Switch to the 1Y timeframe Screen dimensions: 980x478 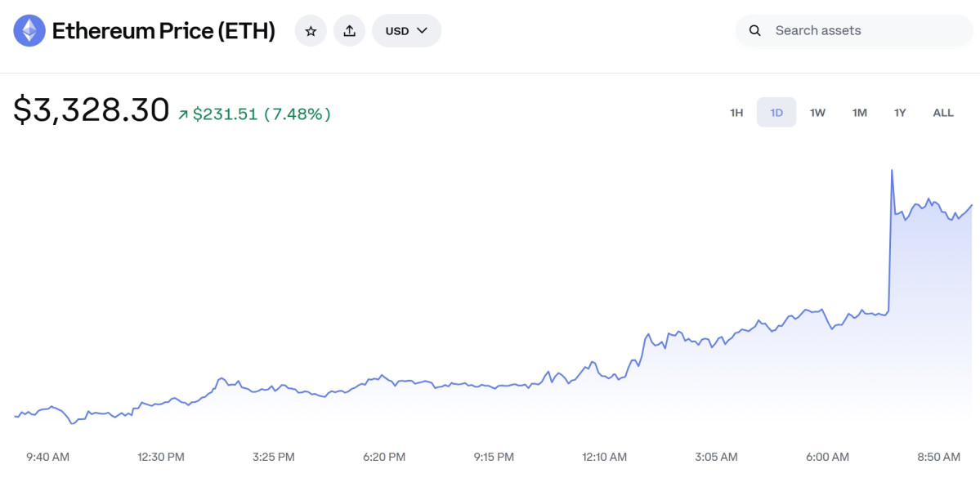coord(900,113)
